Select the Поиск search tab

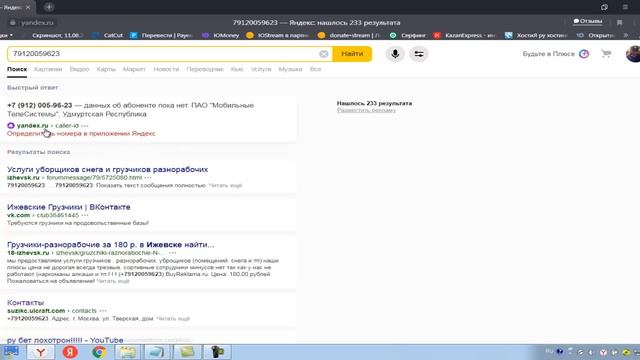[17, 69]
